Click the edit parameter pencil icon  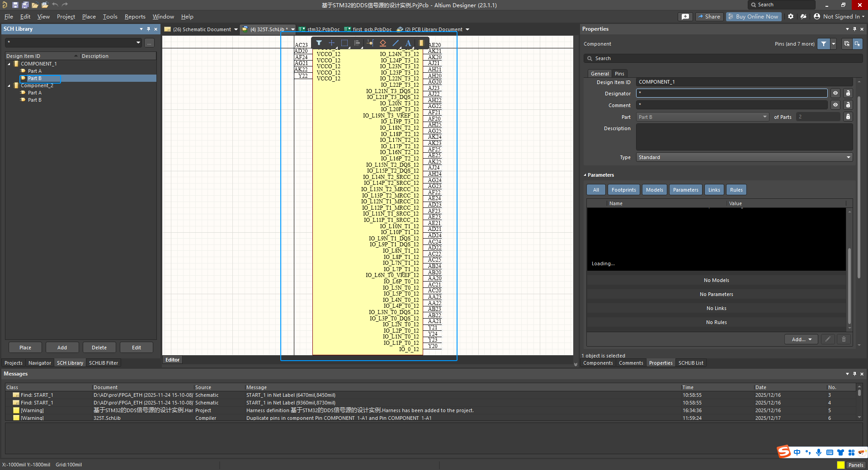[828, 339]
